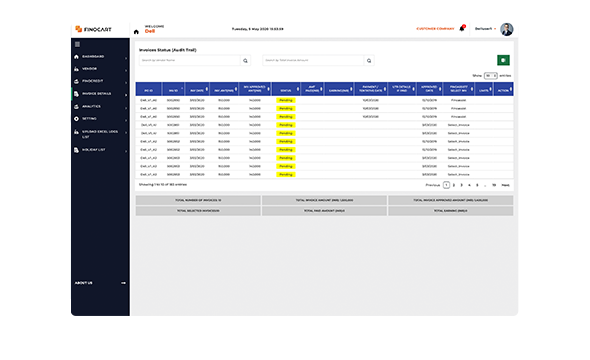Expand the Holiday List menu chevron
The image size is (590, 360).
pos(126,151)
